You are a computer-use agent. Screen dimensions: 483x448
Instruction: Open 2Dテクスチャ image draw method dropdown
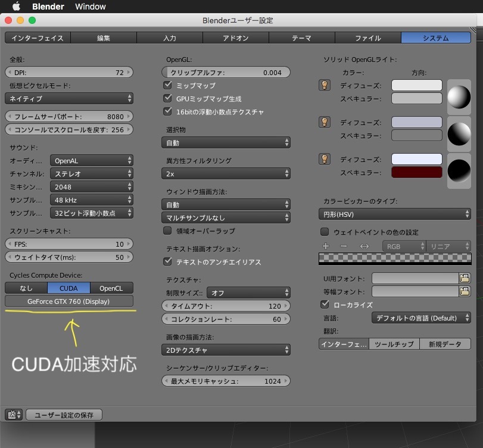click(226, 350)
